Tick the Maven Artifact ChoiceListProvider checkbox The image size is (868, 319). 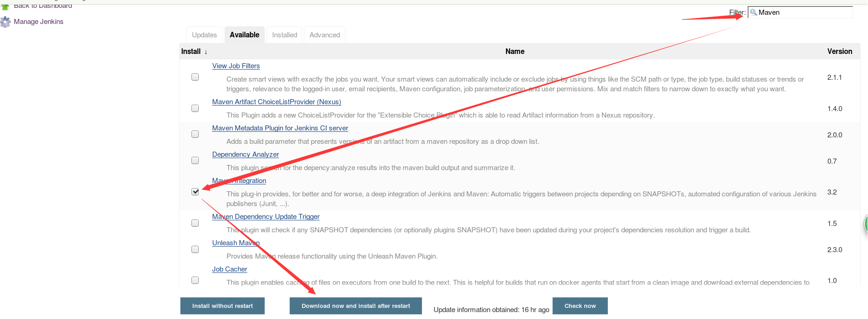(x=195, y=108)
